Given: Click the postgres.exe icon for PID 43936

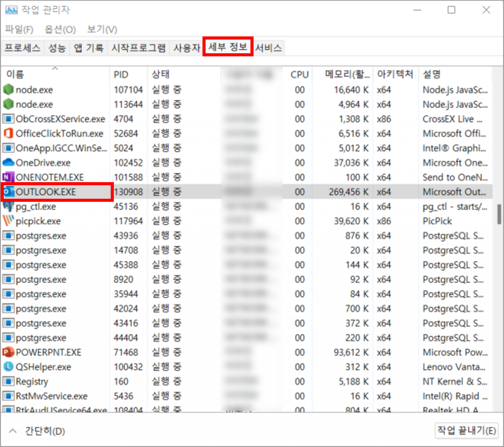Looking at the screenshot, I should [x=8, y=236].
